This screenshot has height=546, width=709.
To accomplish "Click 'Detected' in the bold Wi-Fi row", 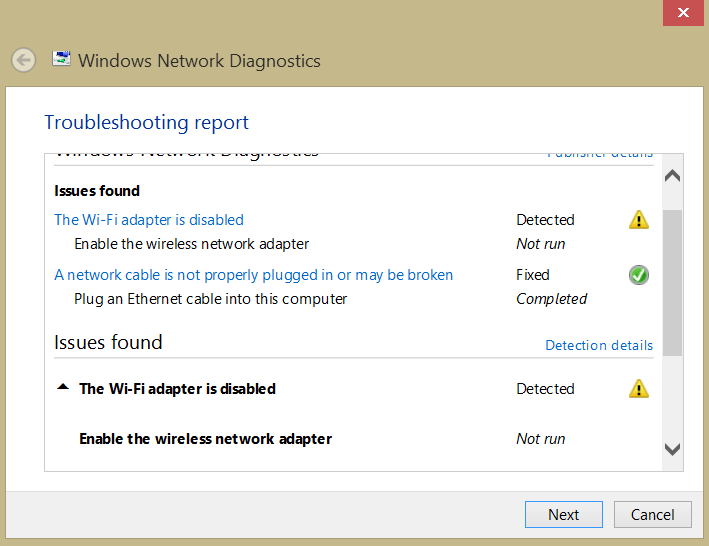I will click(x=545, y=389).
